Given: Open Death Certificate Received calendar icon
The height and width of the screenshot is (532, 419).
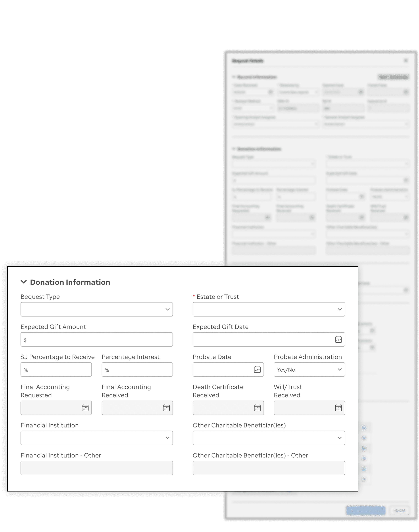Looking at the screenshot, I should point(257,408).
